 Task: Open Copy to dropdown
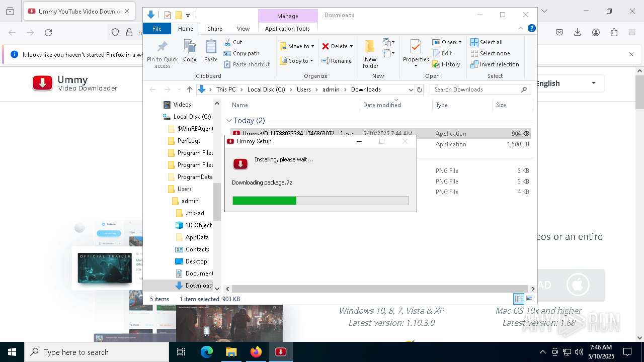297,61
